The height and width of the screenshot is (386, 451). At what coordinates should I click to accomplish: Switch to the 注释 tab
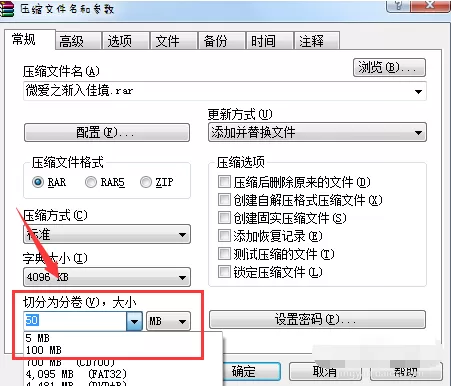pyautogui.click(x=317, y=41)
